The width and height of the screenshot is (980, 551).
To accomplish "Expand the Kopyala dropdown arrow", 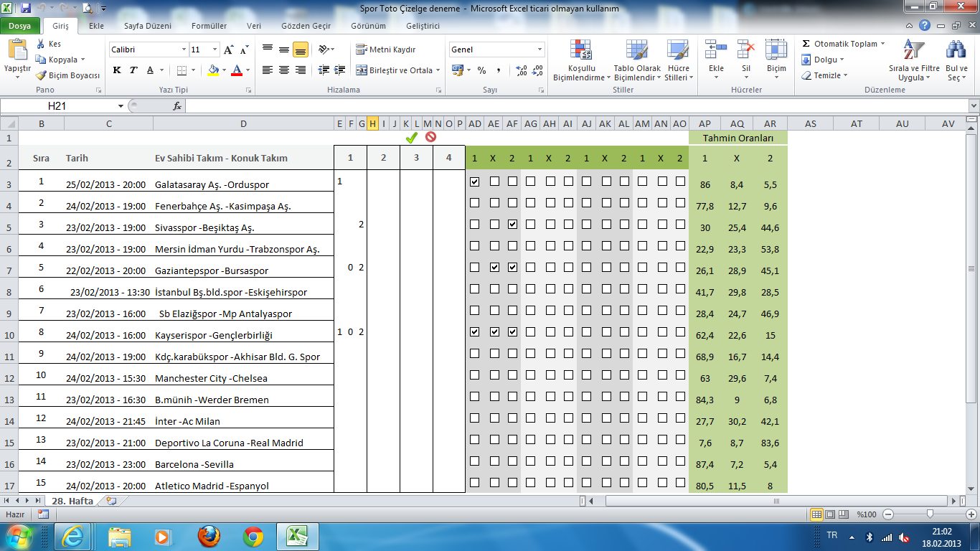I will [x=83, y=60].
